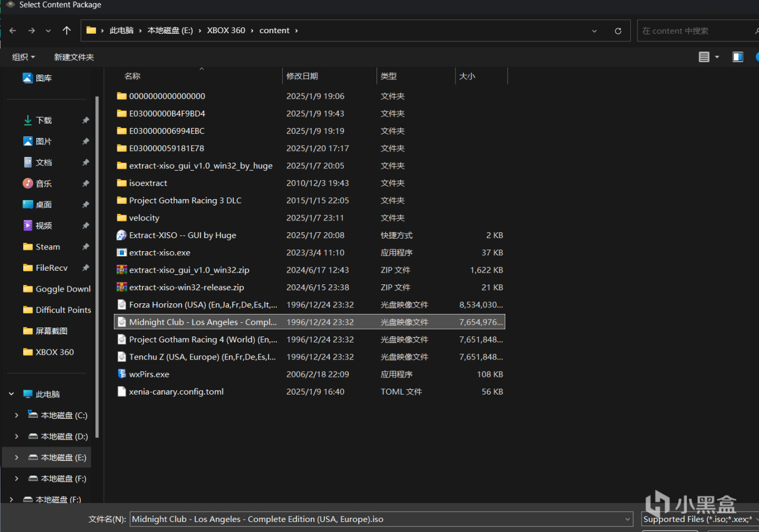Click the E030000059181E78 folder icon
Image resolution: width=759 pixels, height=532 pixels.
[122, 148]
